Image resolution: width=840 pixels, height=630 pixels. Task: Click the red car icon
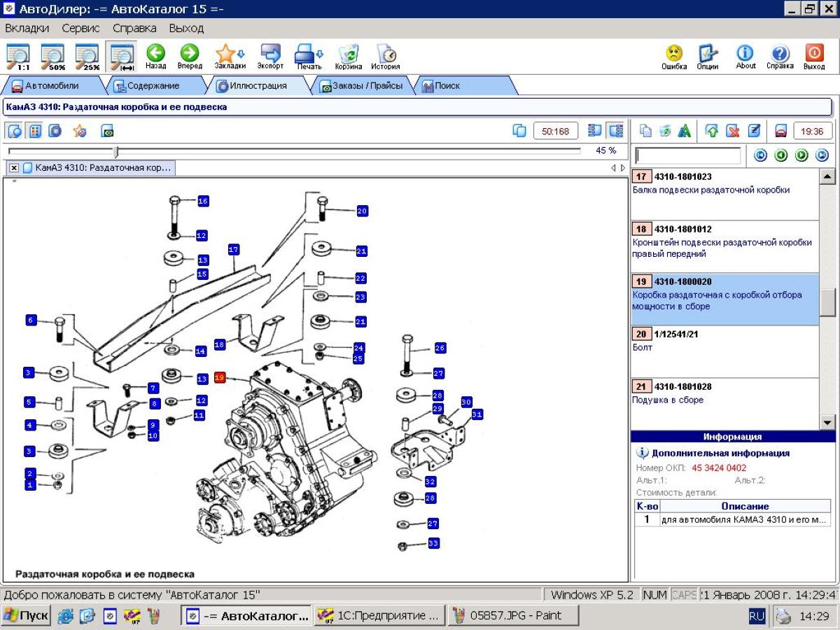pos(781,130)
